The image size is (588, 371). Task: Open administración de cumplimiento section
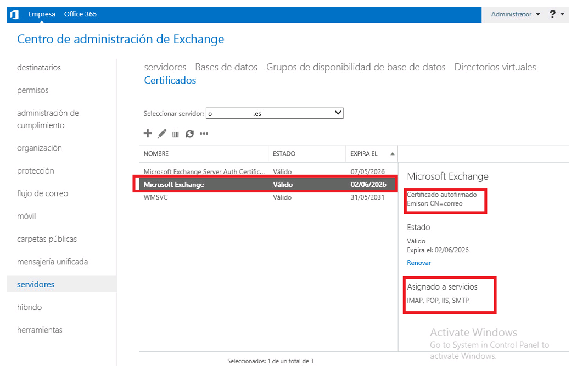click(48, 119)
